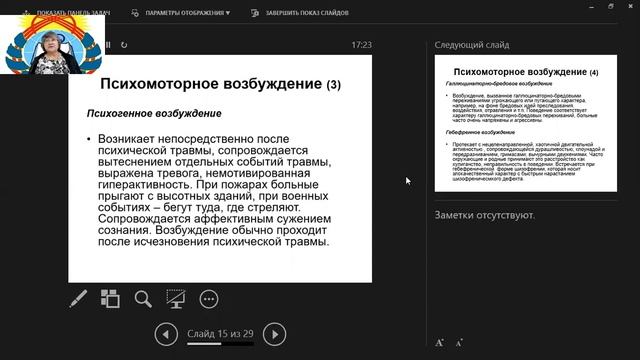Click the slide progress bar under counter

click(220, 344)
